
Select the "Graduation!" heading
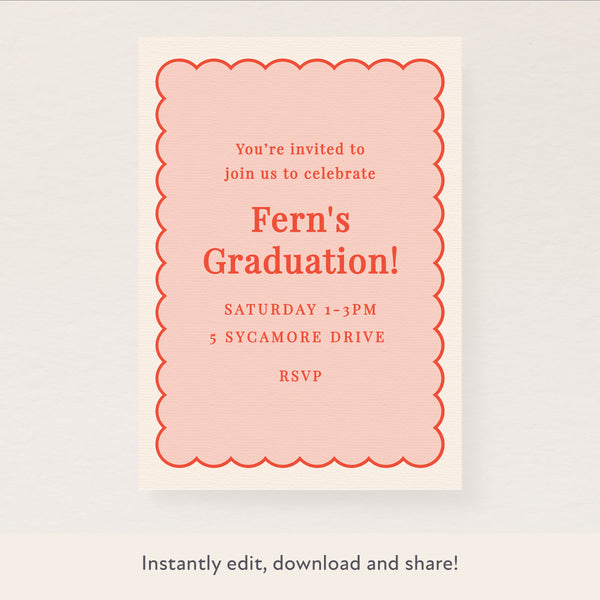click(300, 262)
